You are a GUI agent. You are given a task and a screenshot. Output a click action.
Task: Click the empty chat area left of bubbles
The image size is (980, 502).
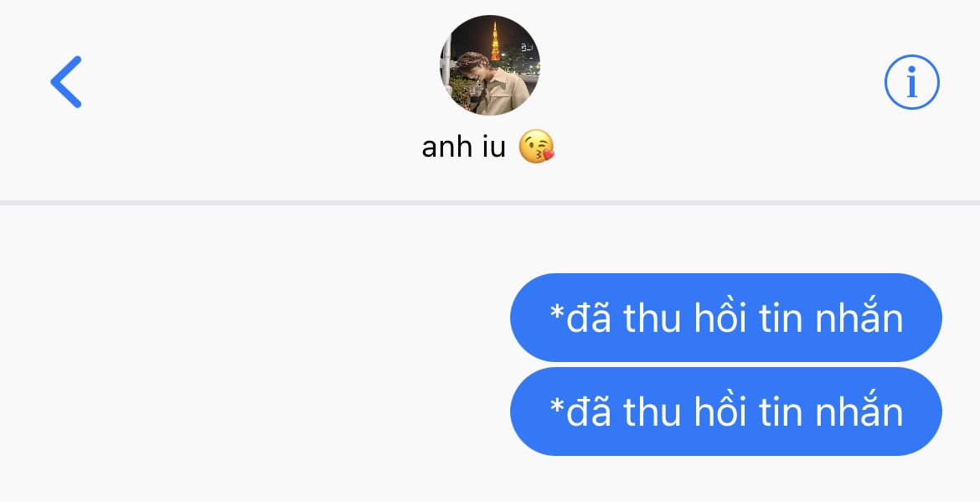point(250,363)
